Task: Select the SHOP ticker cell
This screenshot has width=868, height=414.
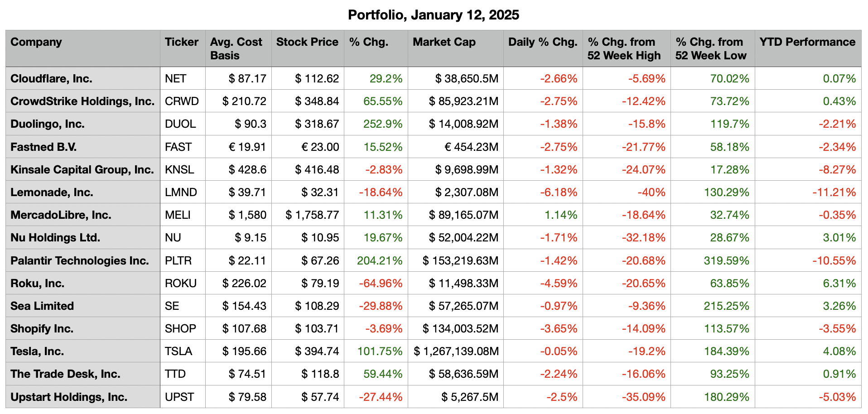Action: click(180, 329)
